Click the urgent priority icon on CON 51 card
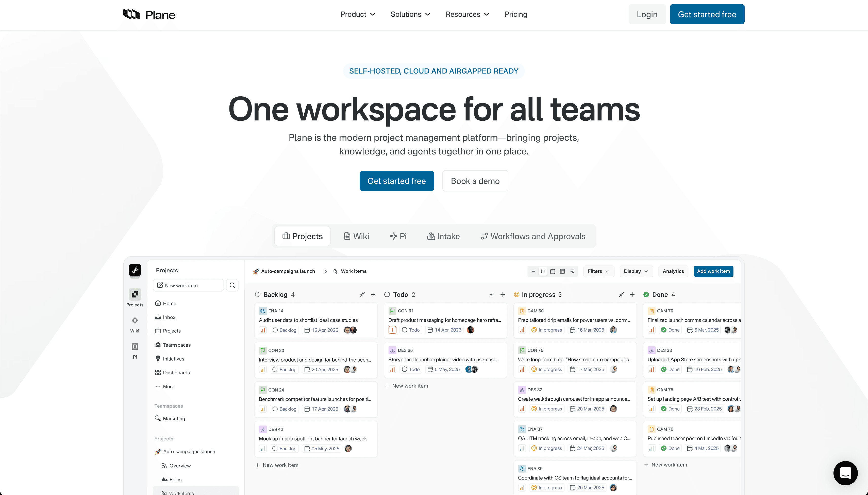The height and width of the screenshot is (495, 868). [x=392, y=330]
